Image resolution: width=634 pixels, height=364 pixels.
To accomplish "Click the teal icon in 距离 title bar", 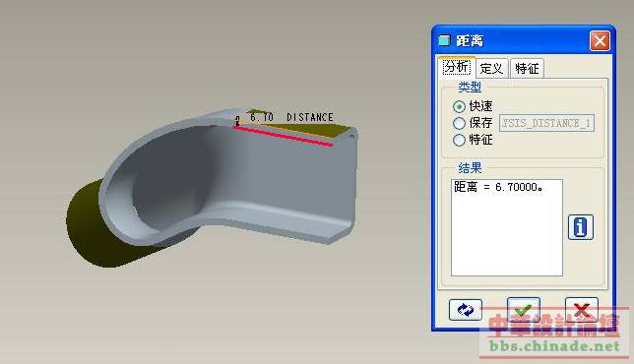I will [x=444, y=40].
